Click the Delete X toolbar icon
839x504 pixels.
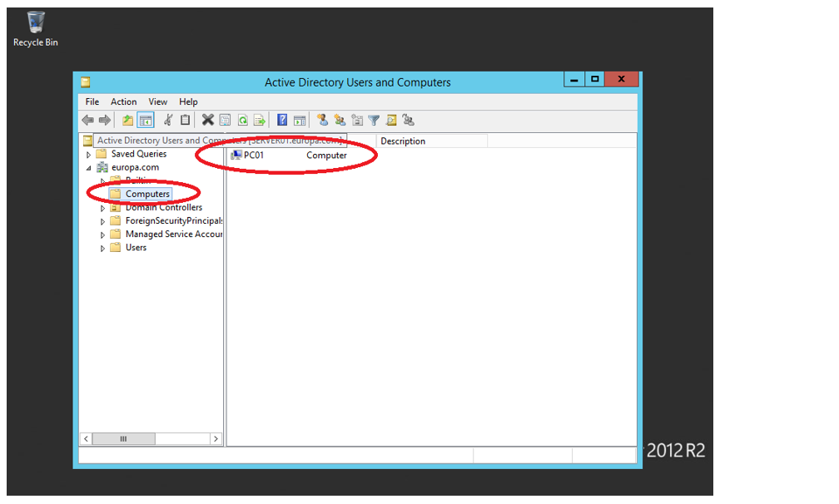(x=207, y=121)
